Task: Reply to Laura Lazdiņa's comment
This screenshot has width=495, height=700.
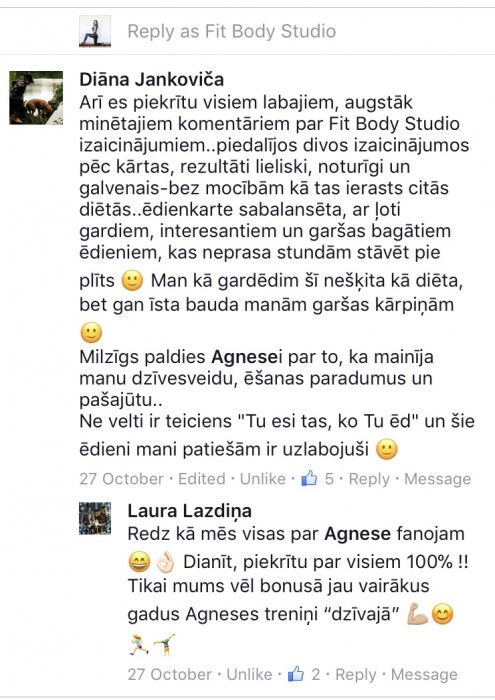Action: click(x=356, y=674)
